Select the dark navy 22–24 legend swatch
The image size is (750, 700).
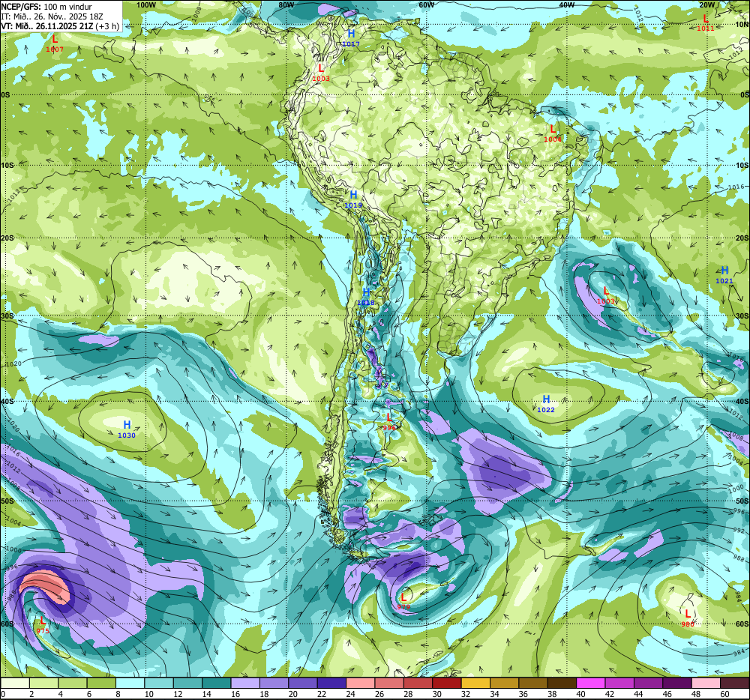click(331, 683)
